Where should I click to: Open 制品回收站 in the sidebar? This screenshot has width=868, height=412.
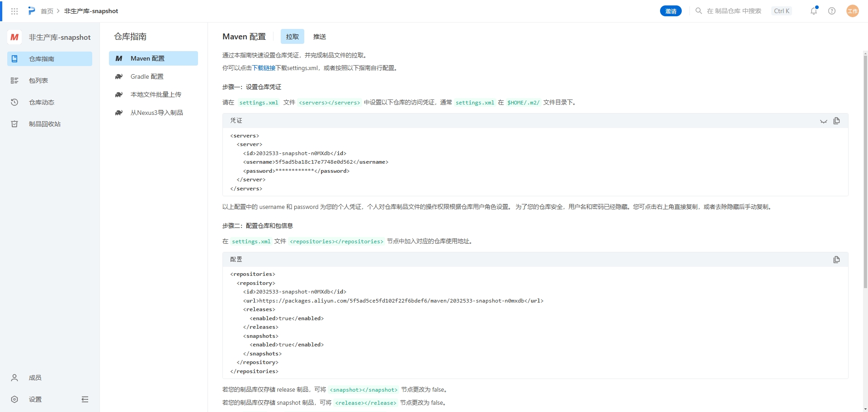pos(50,124)
